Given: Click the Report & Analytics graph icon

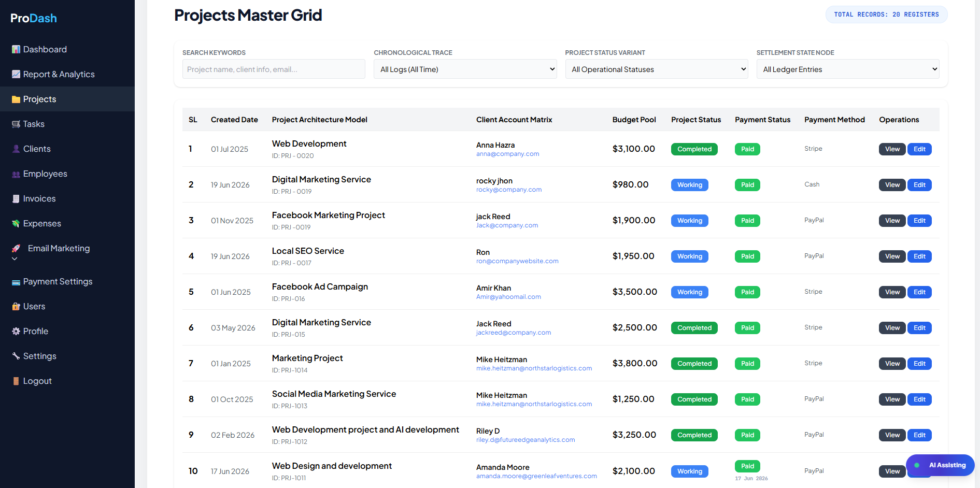Looking at the screenshot, I should (x=16, y=74).
